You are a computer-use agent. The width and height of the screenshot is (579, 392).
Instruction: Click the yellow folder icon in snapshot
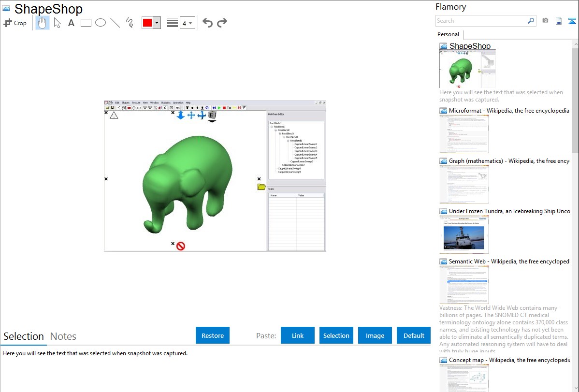261,187
